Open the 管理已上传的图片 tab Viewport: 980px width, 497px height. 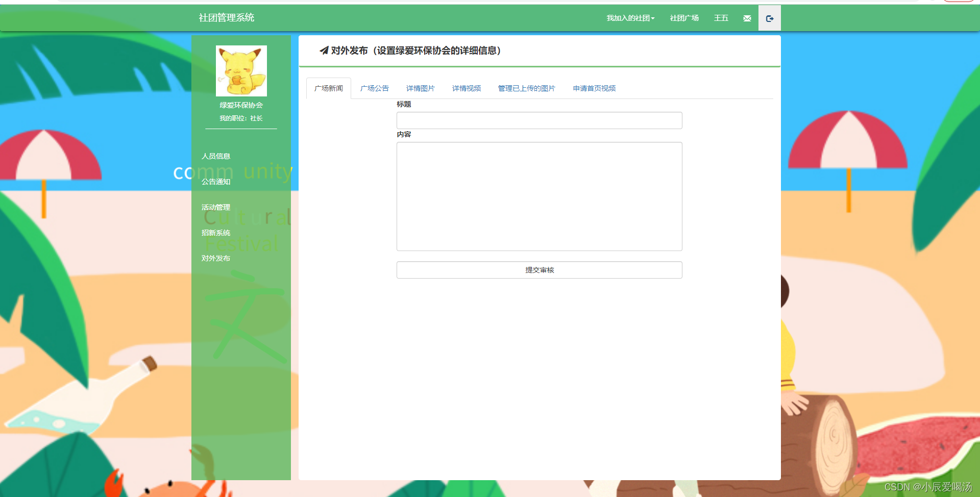[527, 88]
